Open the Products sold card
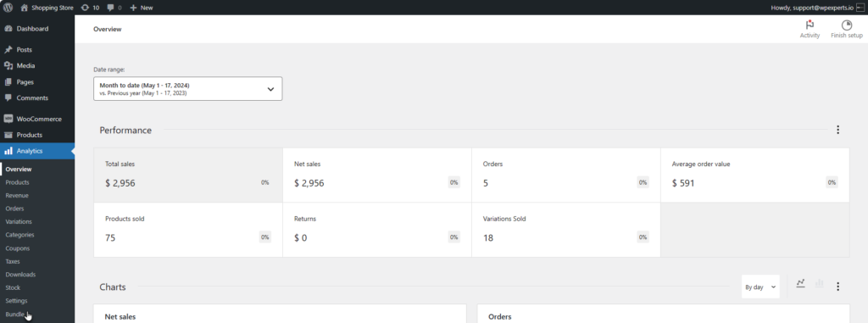The image size is (868, 323). pyautogui.click(x=188, y=230)
